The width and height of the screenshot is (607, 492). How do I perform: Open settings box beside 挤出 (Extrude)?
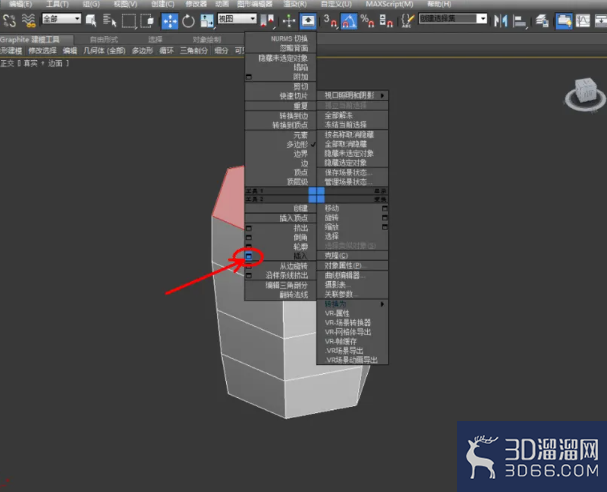point(249,228)
